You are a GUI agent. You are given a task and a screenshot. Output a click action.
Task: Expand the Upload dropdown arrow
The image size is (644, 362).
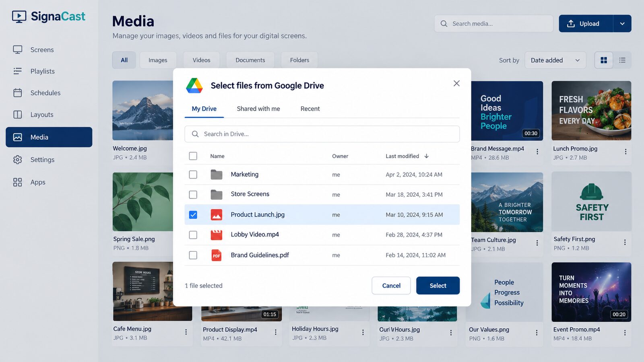622,24
